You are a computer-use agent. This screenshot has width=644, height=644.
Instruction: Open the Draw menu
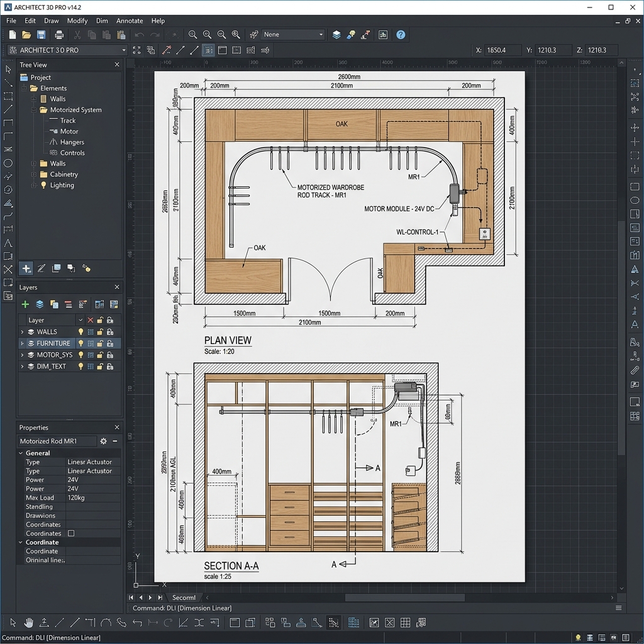(x=52, y=21)
